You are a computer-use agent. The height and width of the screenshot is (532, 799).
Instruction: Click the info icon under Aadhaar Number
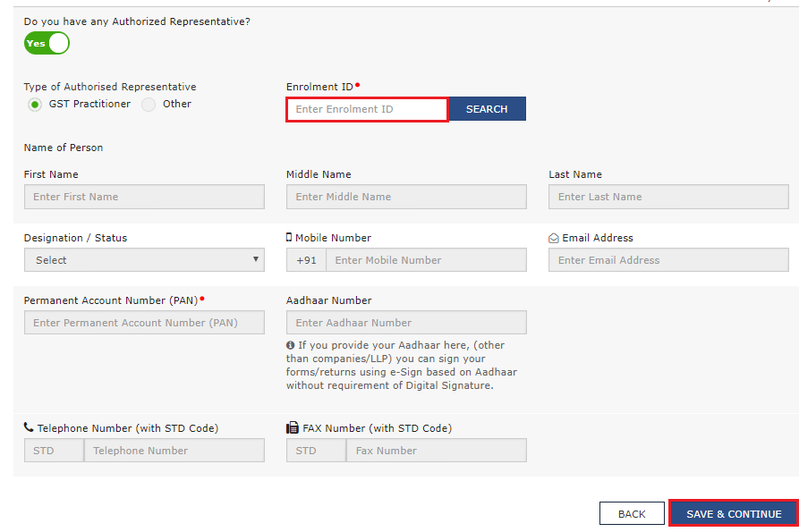click(x=291, y=345)
